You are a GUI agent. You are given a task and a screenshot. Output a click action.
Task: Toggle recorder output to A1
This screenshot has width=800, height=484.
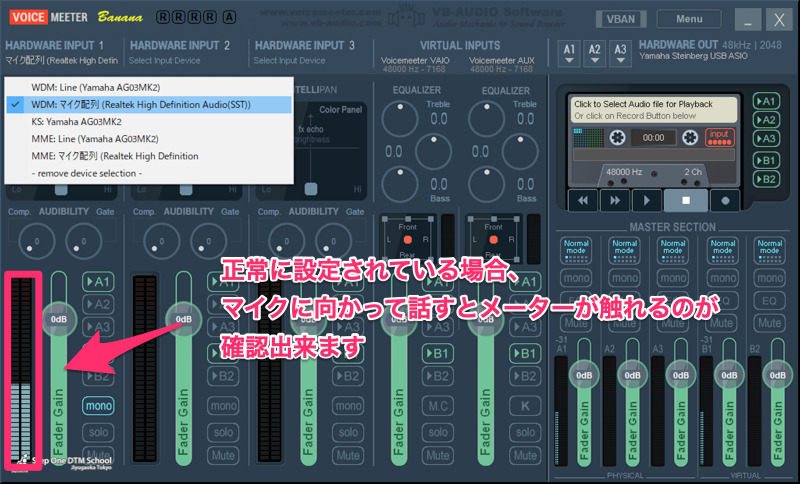tap(766, 101)
